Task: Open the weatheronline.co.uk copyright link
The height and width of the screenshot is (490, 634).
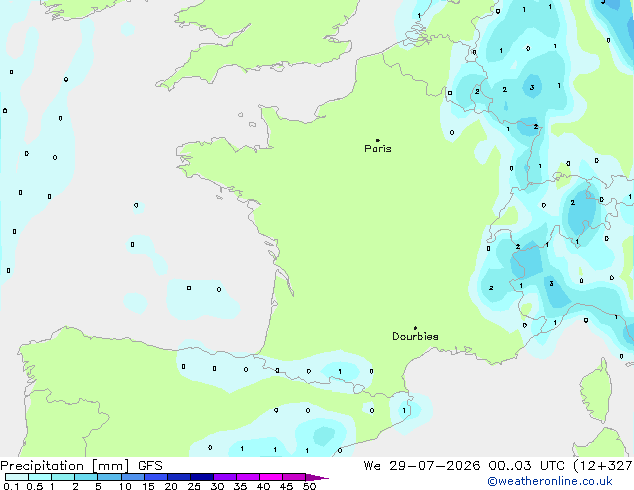Action: coord(550,481)
